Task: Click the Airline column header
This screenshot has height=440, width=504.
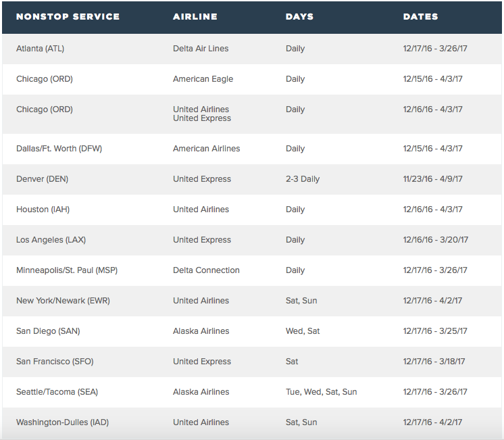Action: pyautogui.click(x=195, y=16)
